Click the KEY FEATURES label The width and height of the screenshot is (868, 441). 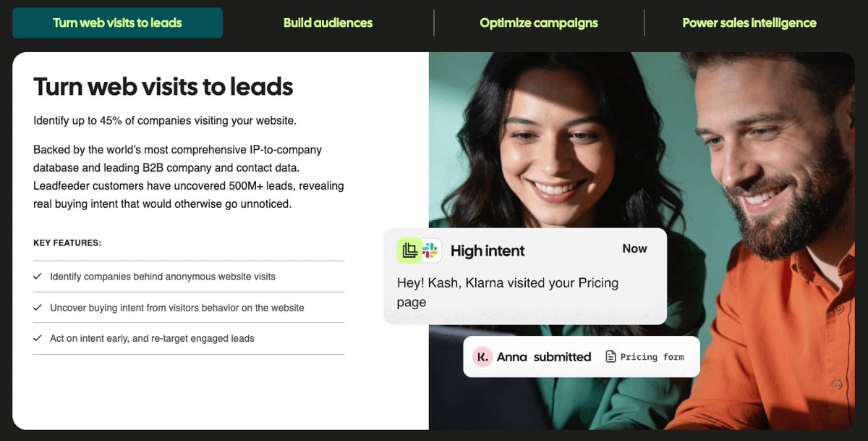point(67,243)
